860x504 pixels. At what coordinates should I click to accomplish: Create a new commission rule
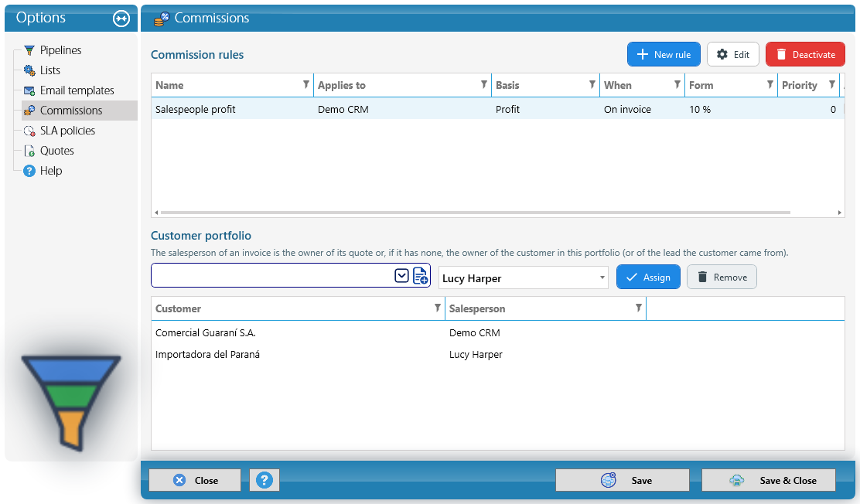664,54
